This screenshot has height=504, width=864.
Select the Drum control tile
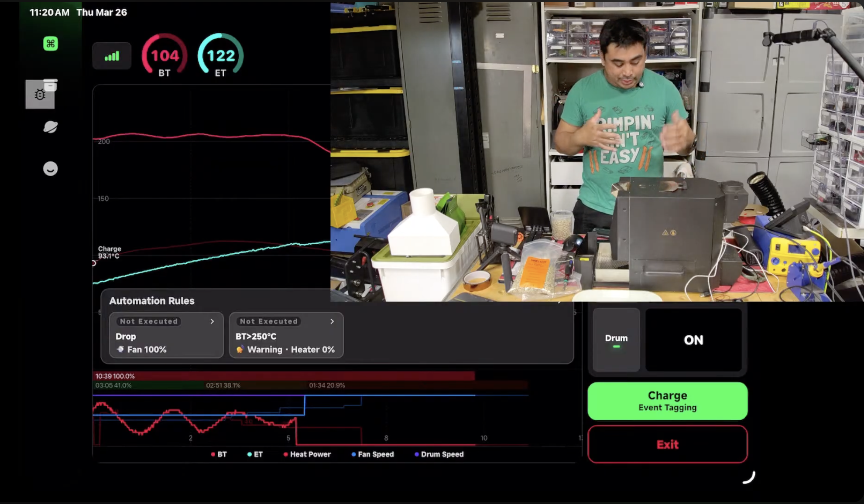pos(616,340)
